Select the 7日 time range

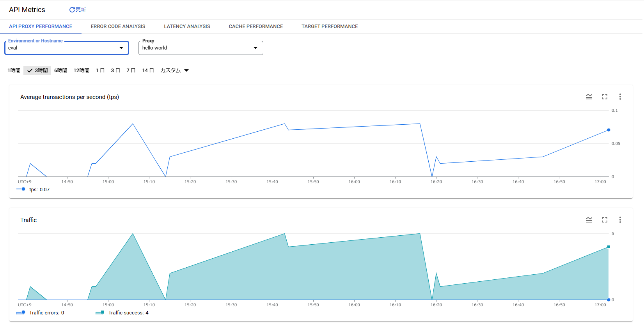(131, 71)
